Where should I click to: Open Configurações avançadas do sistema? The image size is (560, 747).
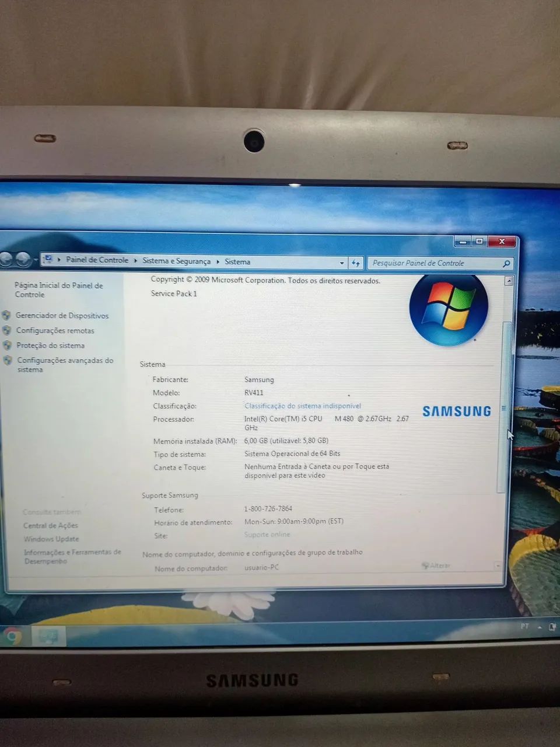[x=65, y=365]
